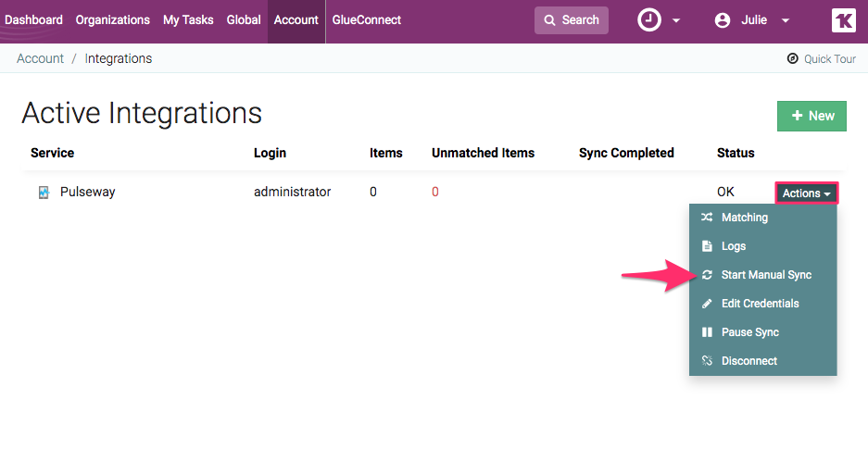Click the Edit Credentials pencil icon

coord(707,304)
